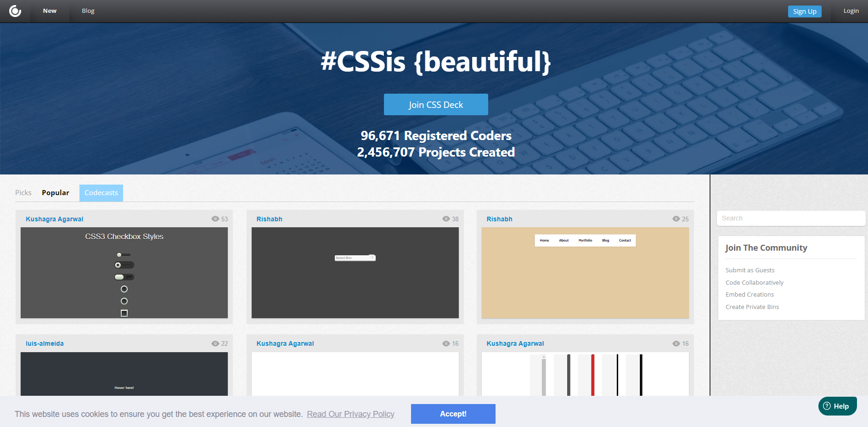Click the eye icon on the blank white preview card

(x=446, y=343)
